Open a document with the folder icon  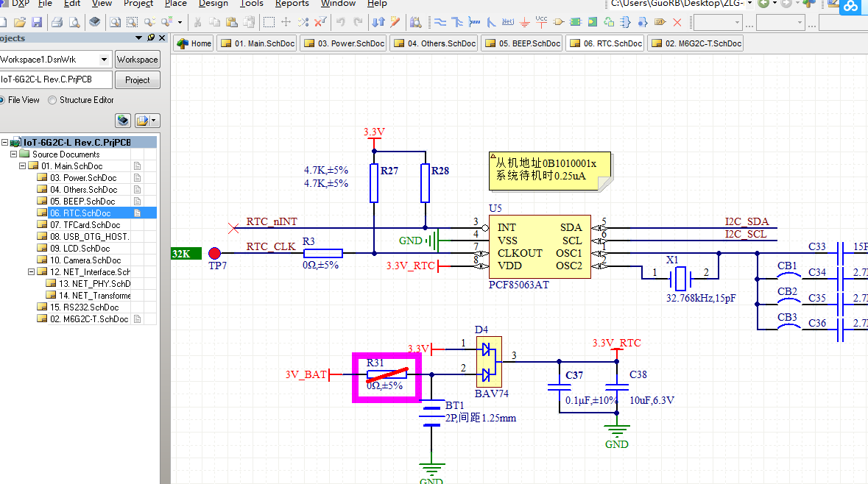click(20, 22)
